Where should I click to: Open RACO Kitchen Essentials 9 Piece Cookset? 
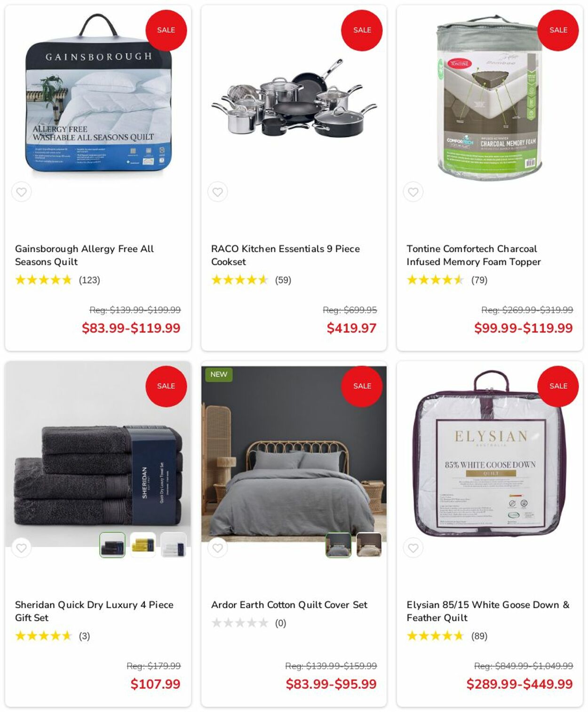click(286, 255)
